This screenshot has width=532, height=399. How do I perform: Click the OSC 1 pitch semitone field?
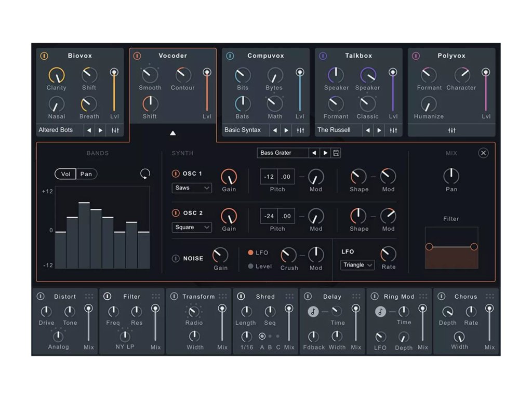coord(269,177)
